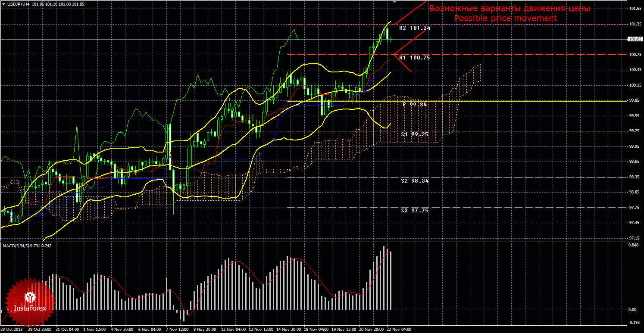644x333 pixels.
Task: Click the 28 Oct 2013 date label
Action: [x=11, y=330]
